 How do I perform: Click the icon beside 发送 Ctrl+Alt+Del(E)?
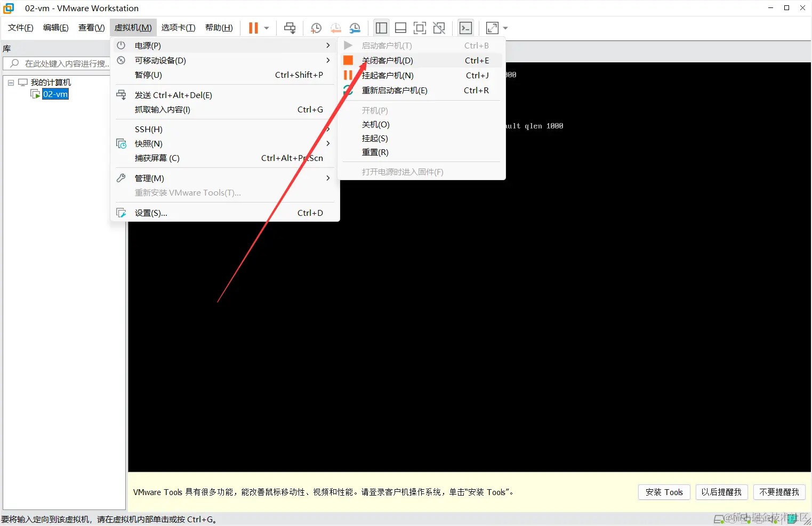click(x=121, y=95)
